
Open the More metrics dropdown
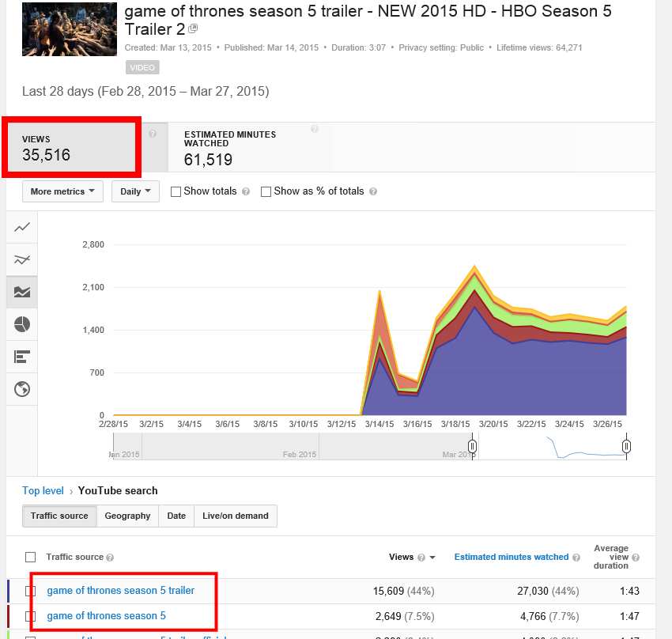point(62,191)
